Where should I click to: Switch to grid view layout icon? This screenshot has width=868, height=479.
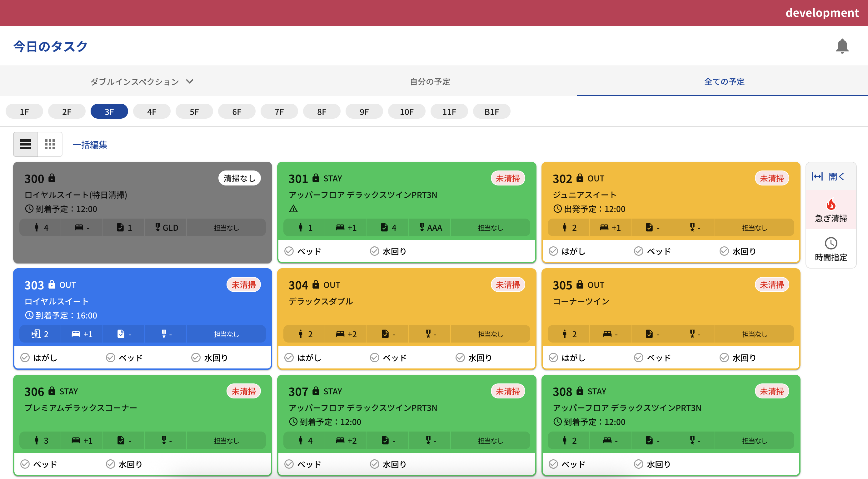[50, 144]
